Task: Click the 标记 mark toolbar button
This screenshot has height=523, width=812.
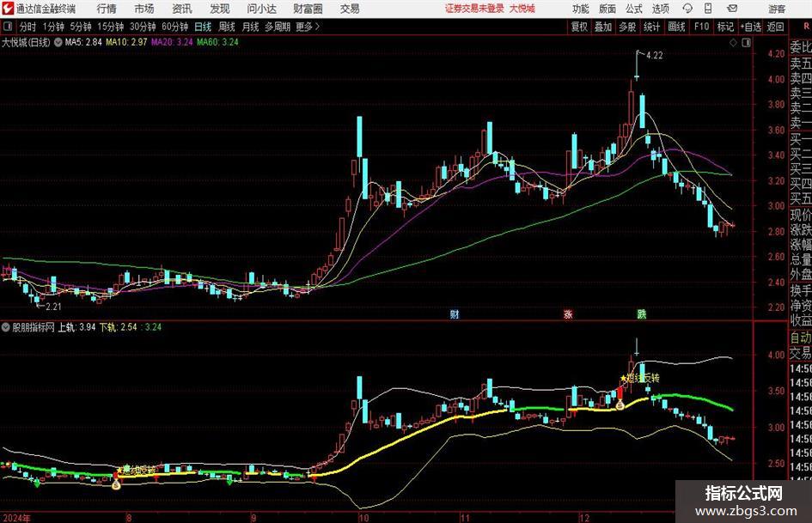Action: [x=725, y=27]
